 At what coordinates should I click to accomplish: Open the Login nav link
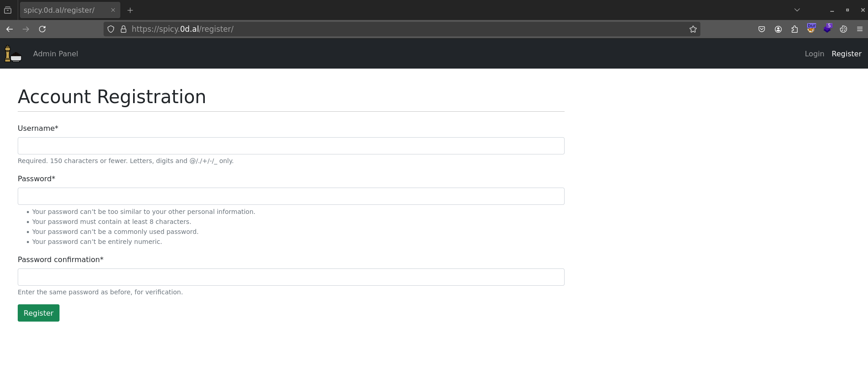[x=814, y=54]
